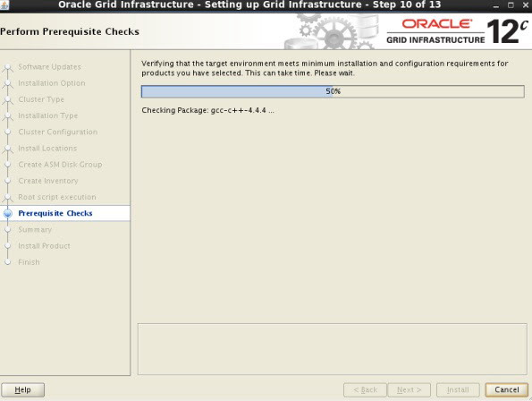The width and height of the screenshot is (532, 401).
Task: Click the Oracle Grid Infrastructure 12c logo
Action: [x=457, y=31]
